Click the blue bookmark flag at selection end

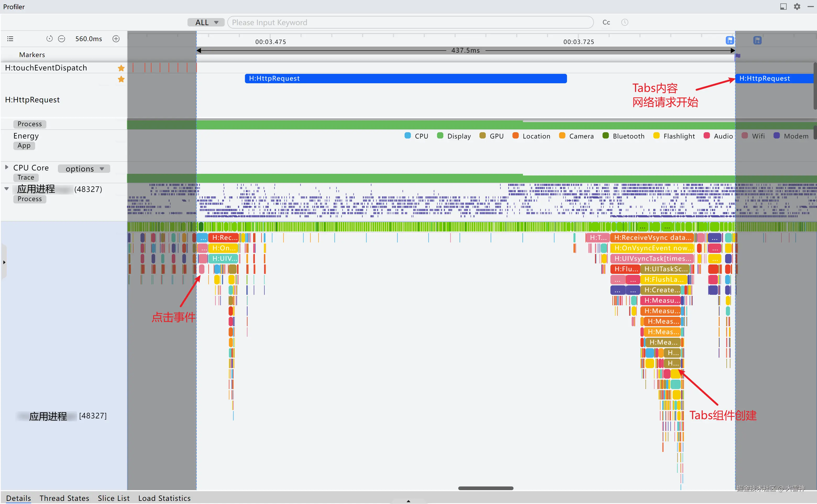click(x=730, y=40)
